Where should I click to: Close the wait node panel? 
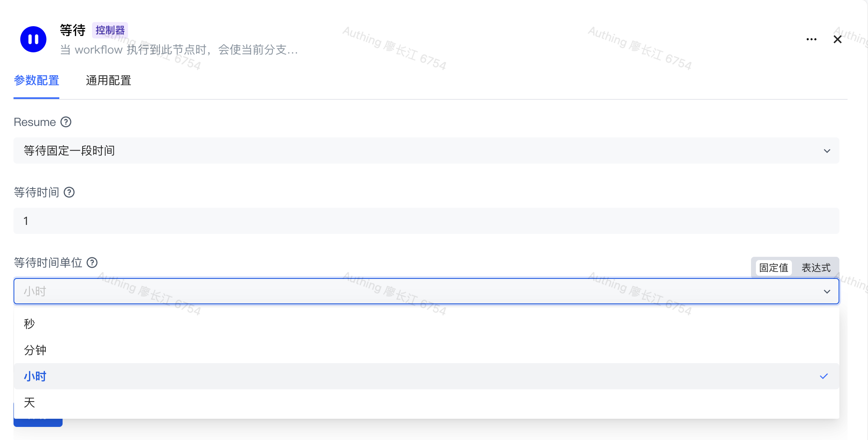coord(837,39)
